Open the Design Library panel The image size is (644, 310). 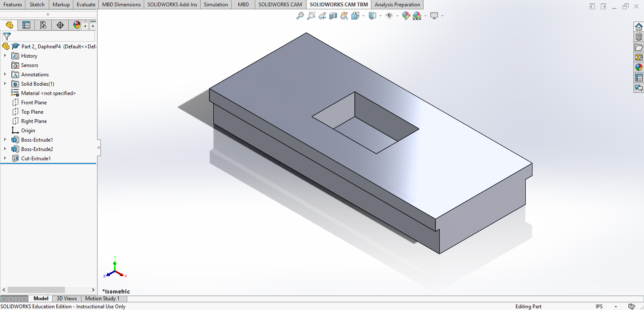[x=638, y=37]
